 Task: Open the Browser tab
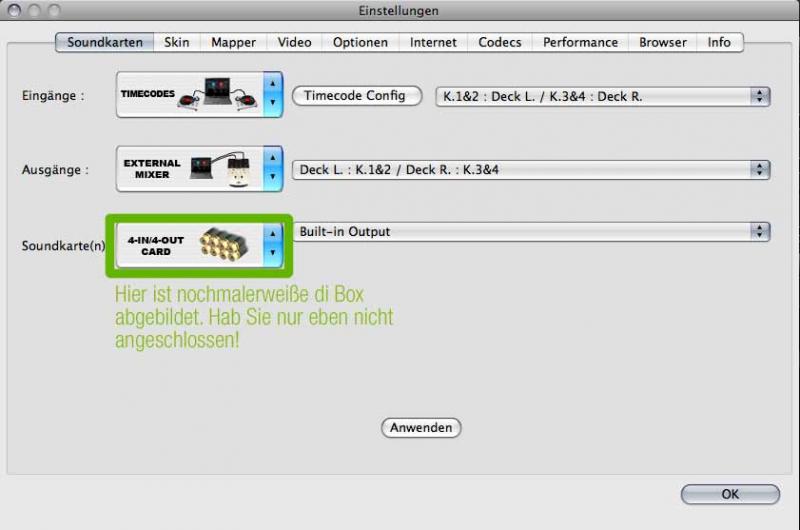pos(663,42)
